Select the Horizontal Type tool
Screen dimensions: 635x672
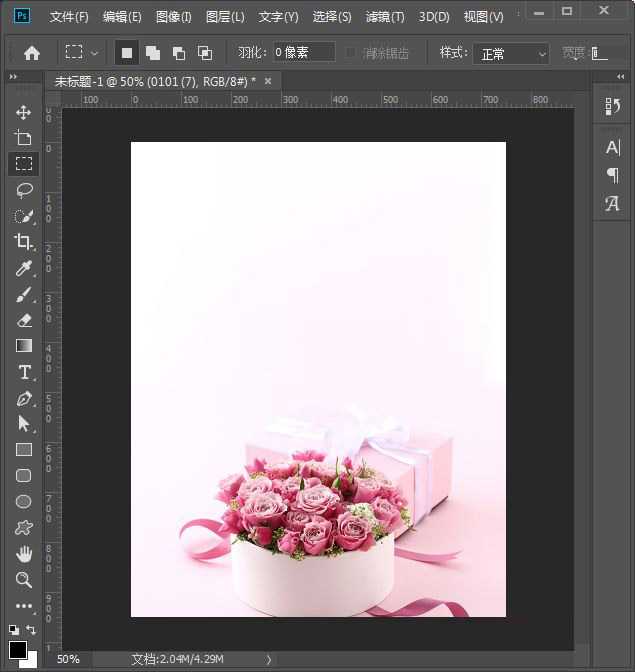(23, 372)
